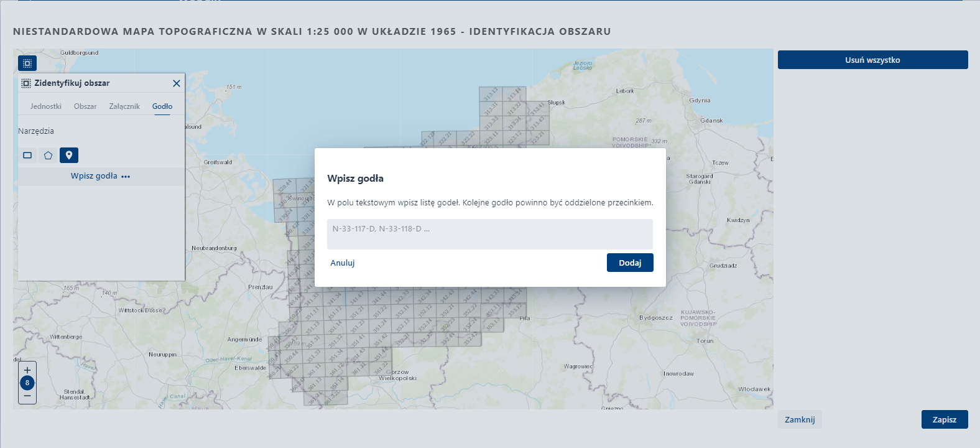Screen dimensions: 980x448
Task: Click the Wloclawek label on map
Action: (754, 390)
